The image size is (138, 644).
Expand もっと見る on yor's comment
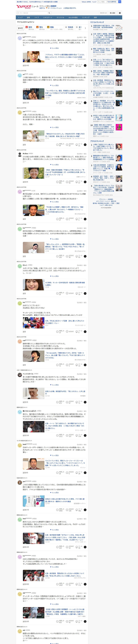point(54,128)
